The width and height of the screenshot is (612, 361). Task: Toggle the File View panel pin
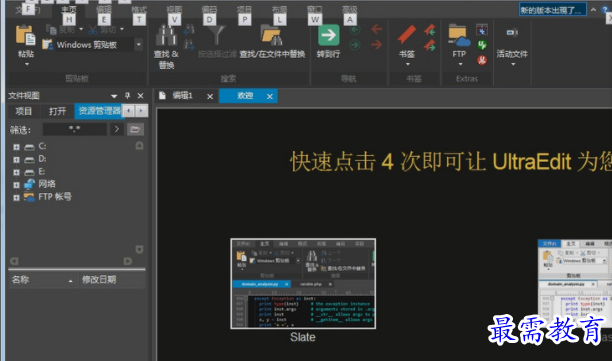[x=127, y=96]
